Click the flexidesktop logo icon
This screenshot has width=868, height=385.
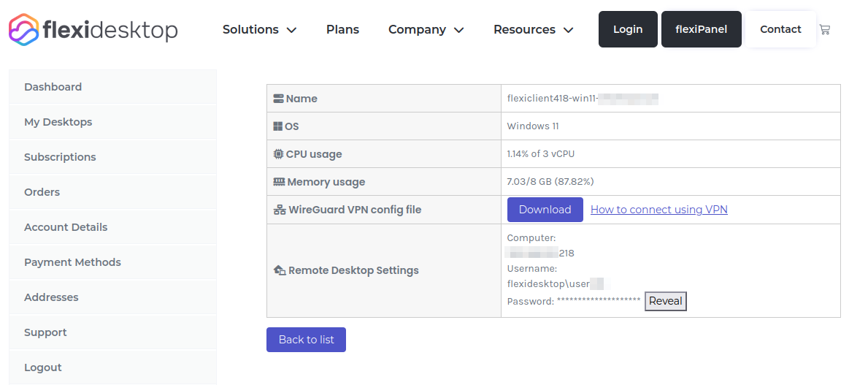[x=23, y=29]
